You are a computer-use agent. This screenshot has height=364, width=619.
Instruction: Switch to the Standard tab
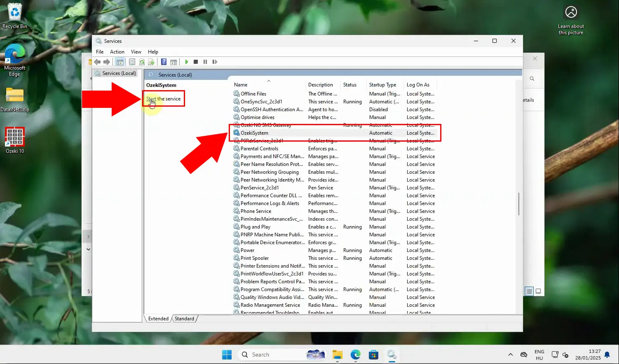click(184, 319)
